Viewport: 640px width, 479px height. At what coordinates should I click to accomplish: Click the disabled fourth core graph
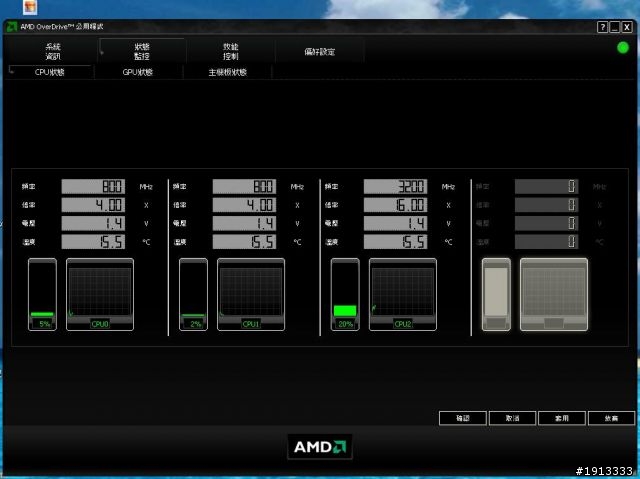click(x=554, y=294)
